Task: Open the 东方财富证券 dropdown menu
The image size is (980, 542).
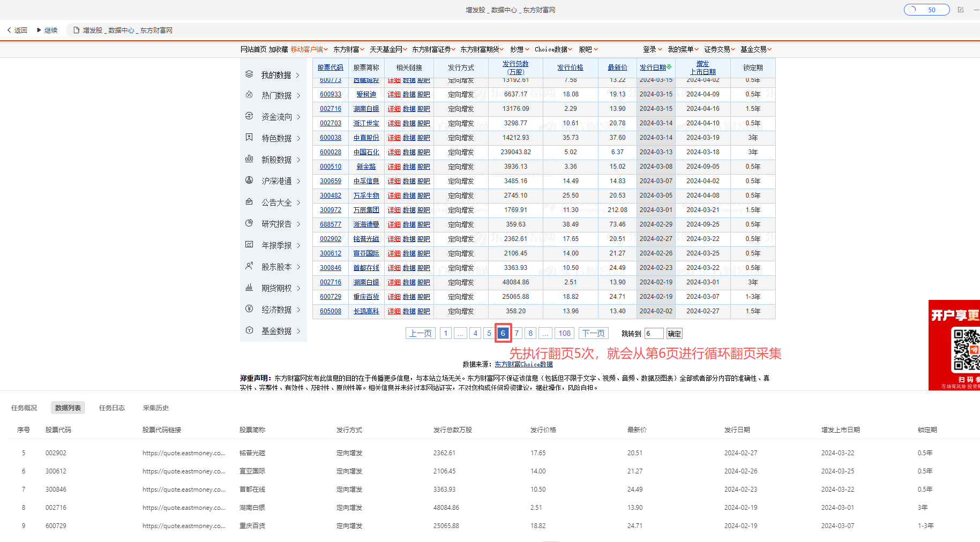Action: click(433, 49)
